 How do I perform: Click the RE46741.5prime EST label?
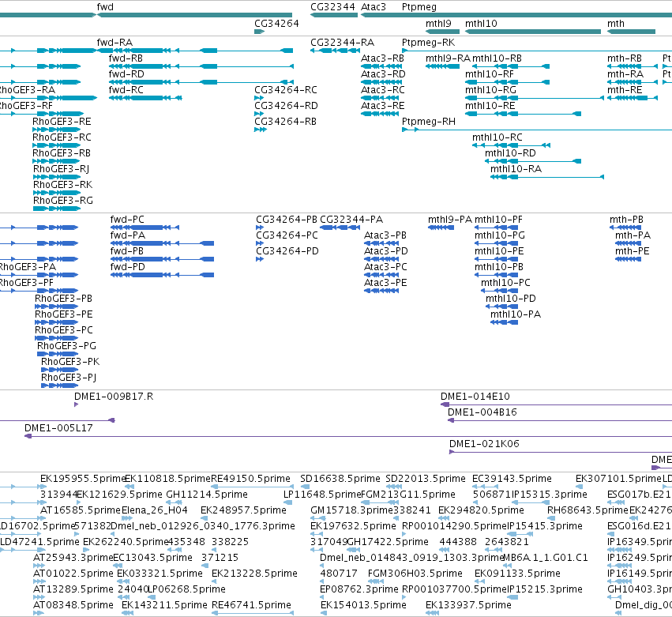point(252,606)
